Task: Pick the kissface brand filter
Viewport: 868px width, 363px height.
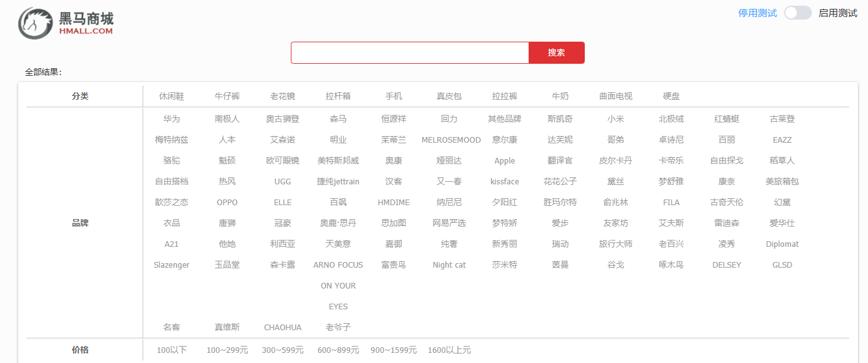Action: (x=505, y=182)
